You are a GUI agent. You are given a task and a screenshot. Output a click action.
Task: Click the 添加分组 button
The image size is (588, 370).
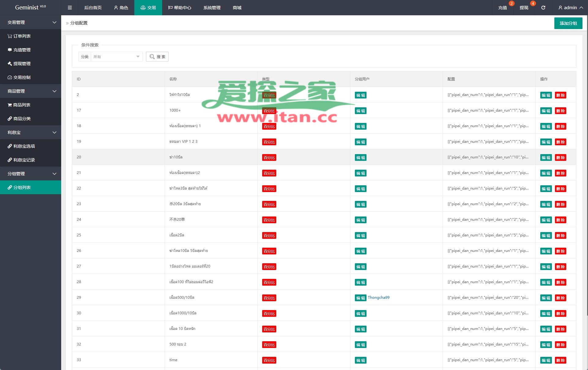click(568, 23)
